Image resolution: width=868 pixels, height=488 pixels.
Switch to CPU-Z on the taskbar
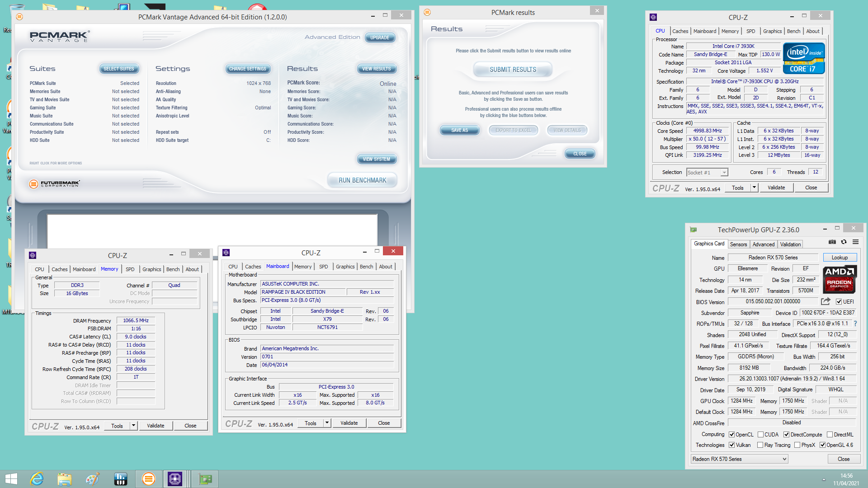[175, 479]
